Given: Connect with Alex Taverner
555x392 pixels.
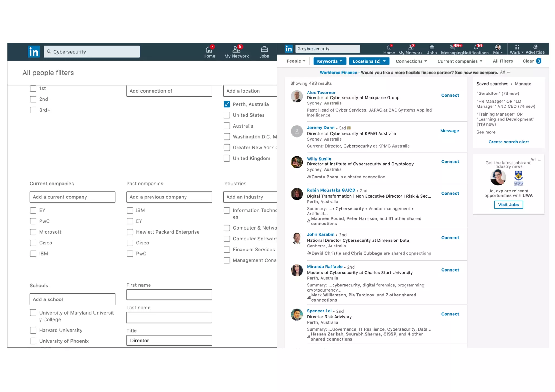Looking at the screenshot, I should click(x=450, y=95).
